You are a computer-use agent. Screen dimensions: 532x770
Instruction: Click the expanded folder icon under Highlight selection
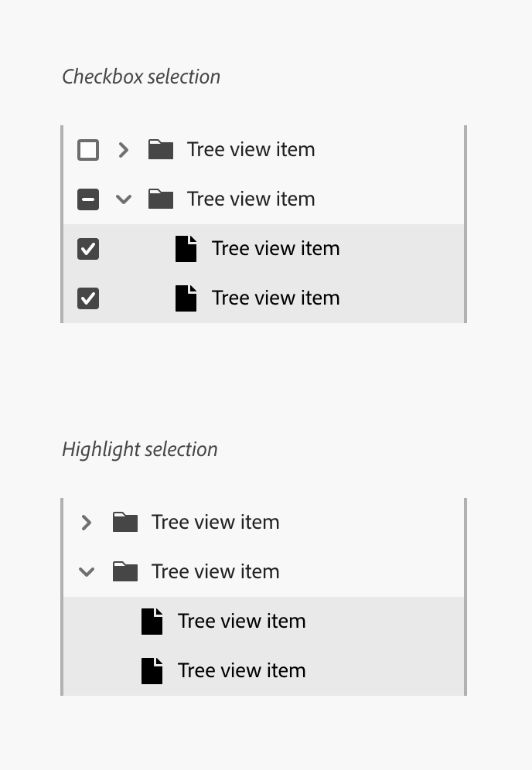[x=124, y=571]
